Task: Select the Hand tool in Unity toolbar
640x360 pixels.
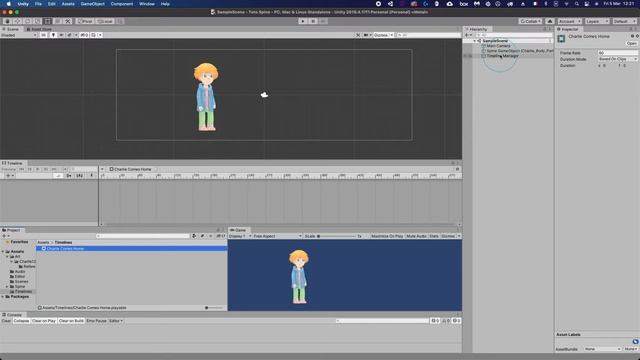Action: coord(7,21)
